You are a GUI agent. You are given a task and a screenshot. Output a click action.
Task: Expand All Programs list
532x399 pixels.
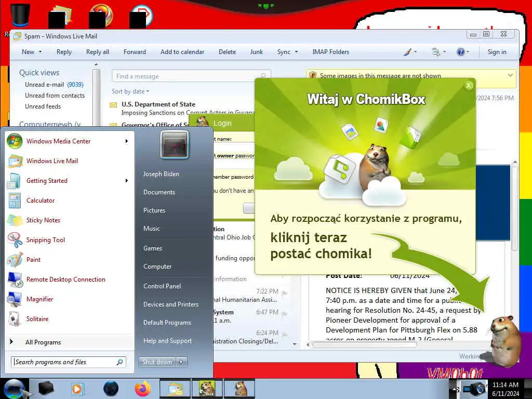point(43,342)
